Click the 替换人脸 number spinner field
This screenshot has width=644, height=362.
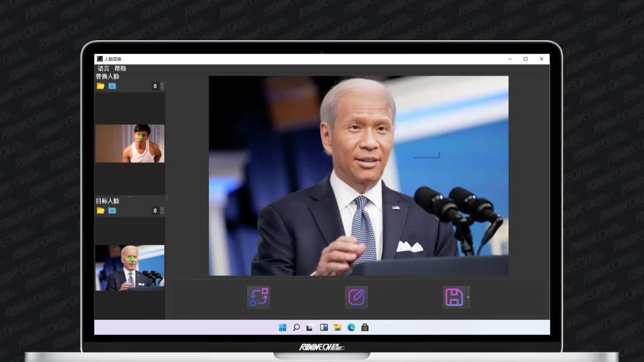point(155,86)
